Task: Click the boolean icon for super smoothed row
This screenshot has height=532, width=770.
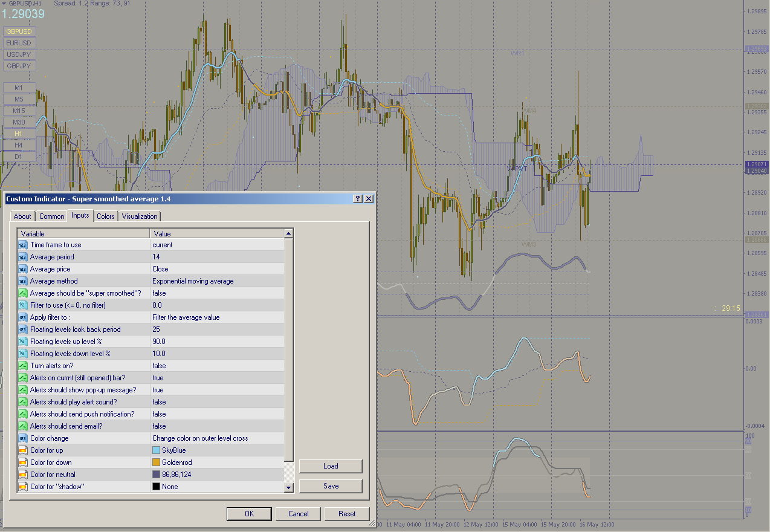Action: (23, 293)
